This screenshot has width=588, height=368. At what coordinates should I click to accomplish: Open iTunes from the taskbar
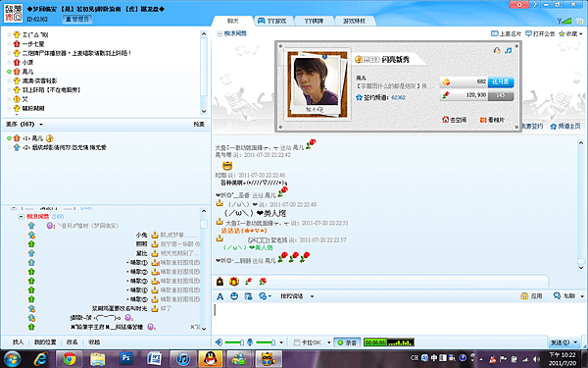pos(182,359)
